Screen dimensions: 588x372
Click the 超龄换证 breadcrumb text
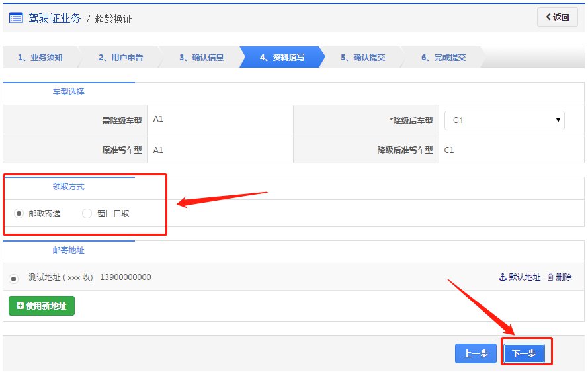(113, 19)
